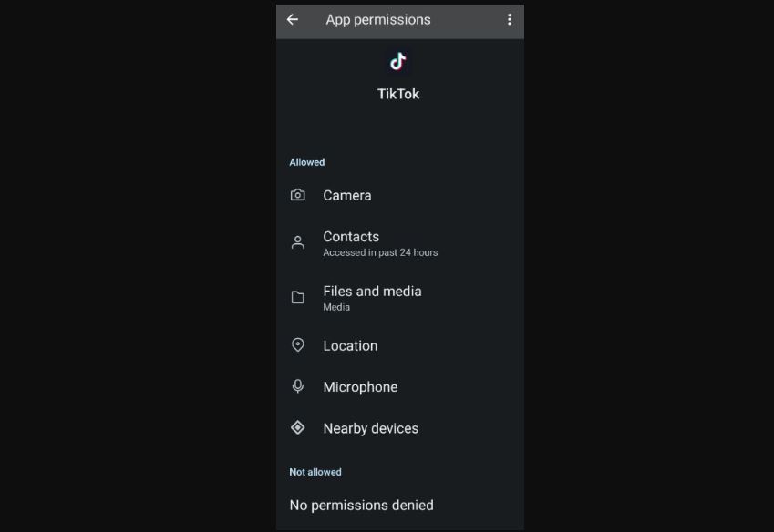The image size is (774, 532).
Task: Click the Nearby devices diamond icon
Action: coord(297,427)
